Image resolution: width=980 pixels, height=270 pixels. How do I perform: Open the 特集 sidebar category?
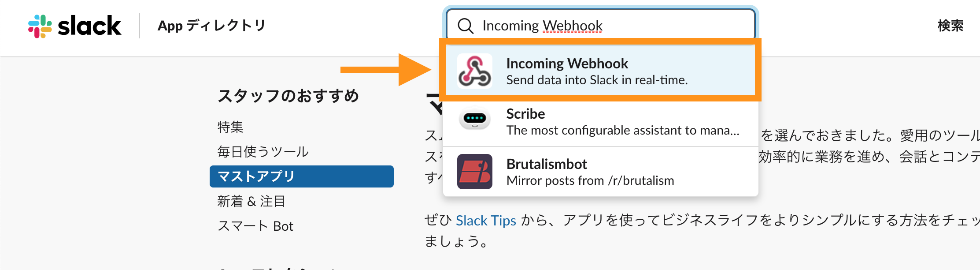click(230, 127)
